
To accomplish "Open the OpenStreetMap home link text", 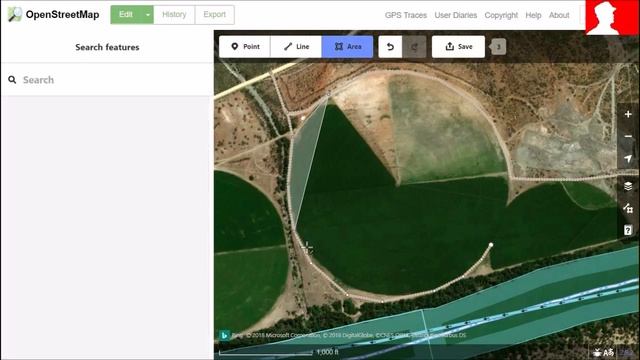I will [62, 15].
